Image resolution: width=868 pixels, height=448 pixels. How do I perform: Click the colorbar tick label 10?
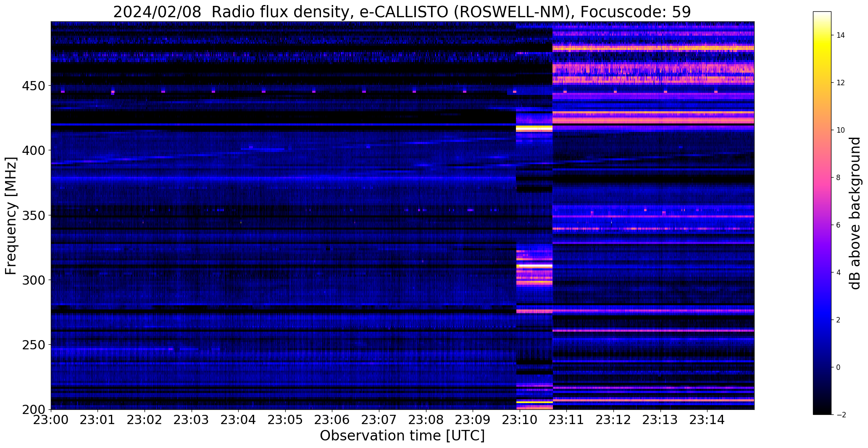point(841,130)
